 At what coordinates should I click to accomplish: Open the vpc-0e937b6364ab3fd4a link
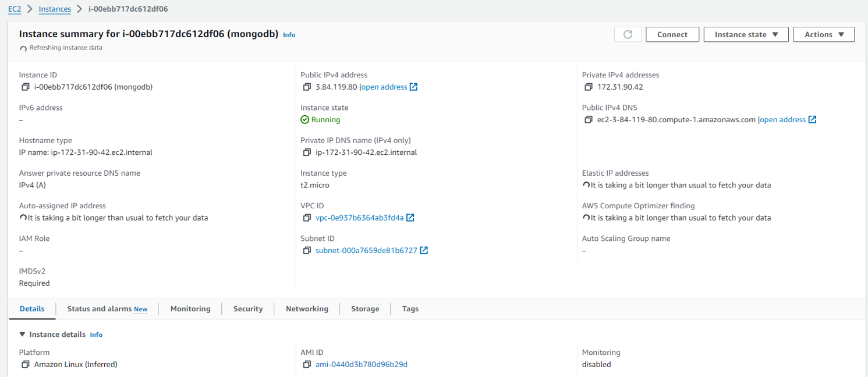point(359,218)
